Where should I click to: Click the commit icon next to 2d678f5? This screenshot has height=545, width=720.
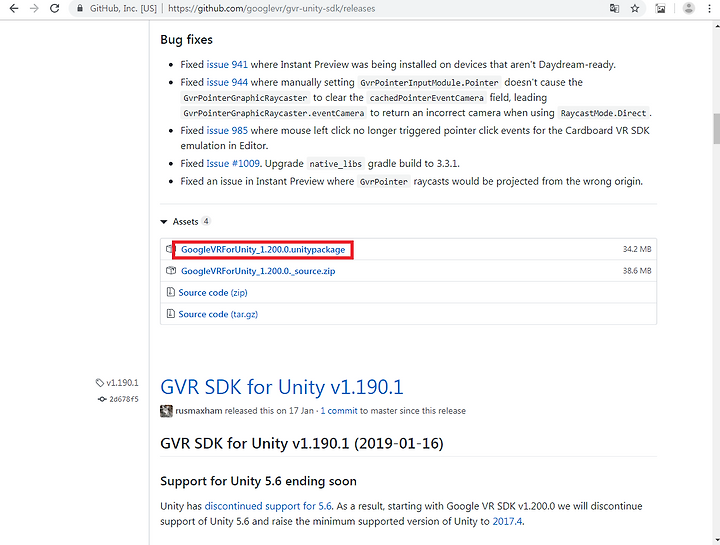[x=102, y=399]
